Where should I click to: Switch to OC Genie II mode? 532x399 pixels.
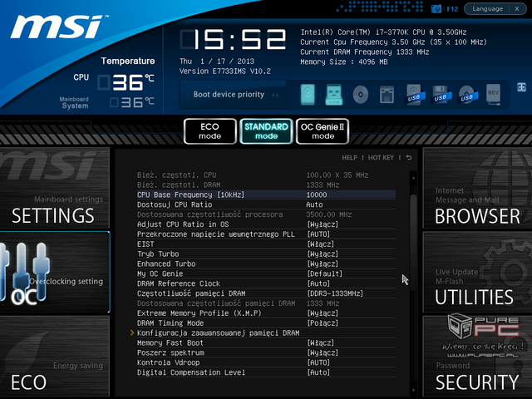pyautogui.click(x=323, y=131)
